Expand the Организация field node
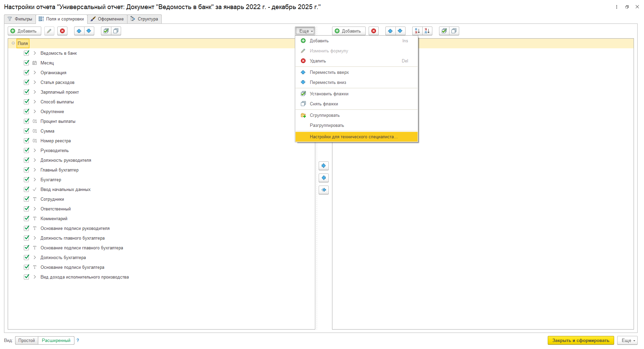The image size is (644, 349). tap(35, 72)
